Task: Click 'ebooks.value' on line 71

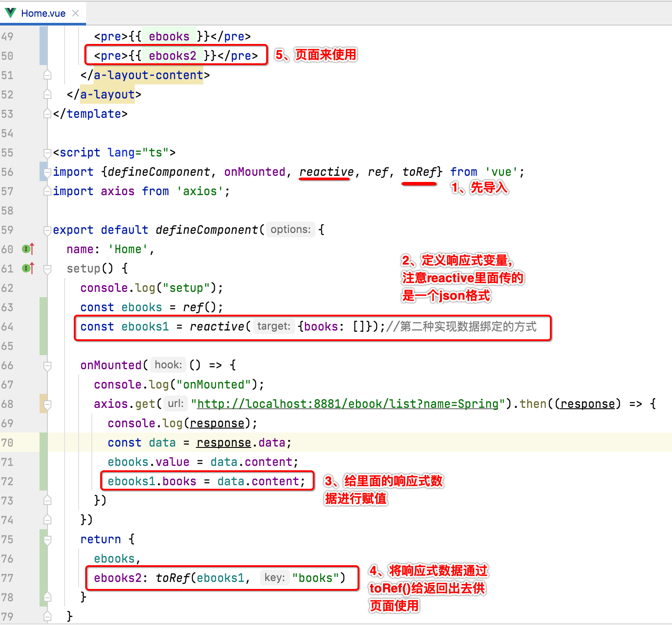Action: [148, 462]
